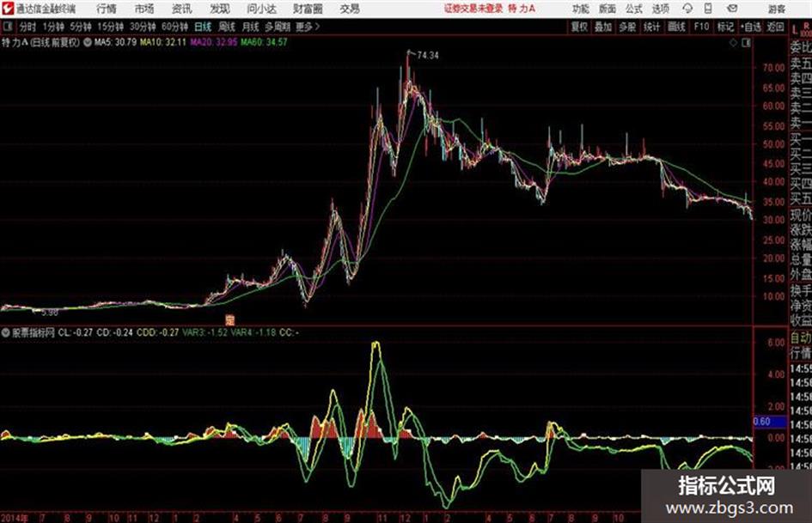Open the 资讯 menu
Image resolution: width=812 pixels, height=523 pixels.
pos(182,9)
